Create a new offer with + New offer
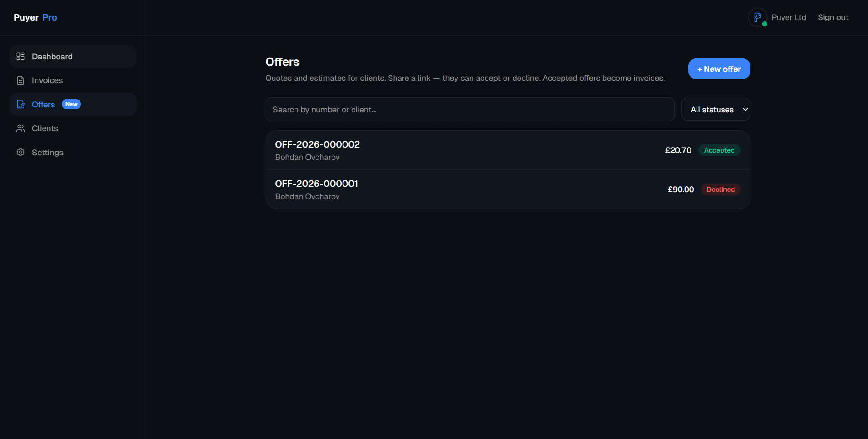Image resolution: width=868 pixels, height=439 pixels. pyautogui.click(x=719, y=69)
